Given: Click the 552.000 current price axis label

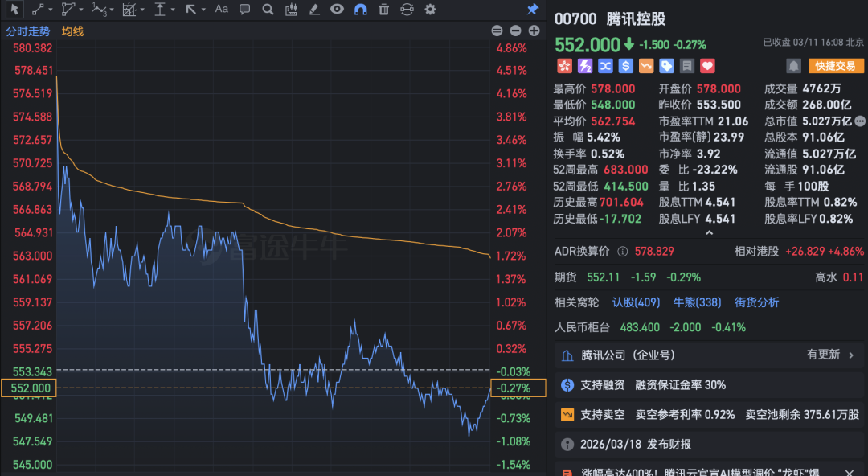Looking at the screenshot, I should click(x=29, y=388).
